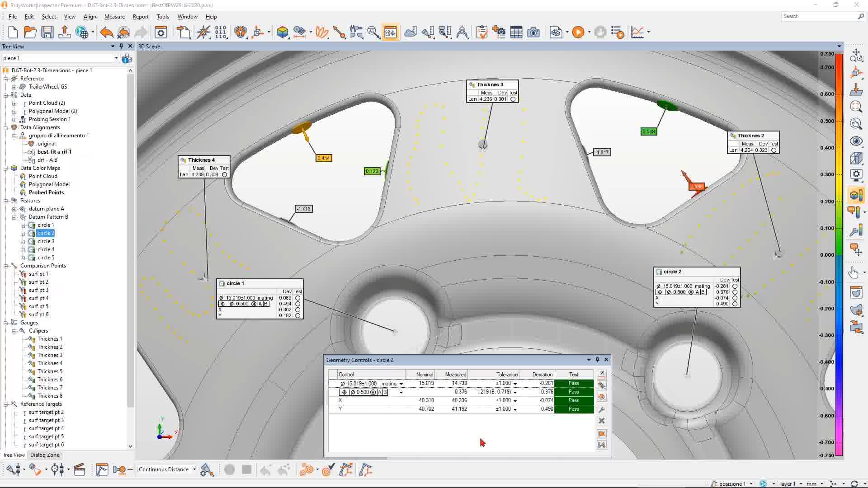
Task: Click the Tolerance column header
Action: (x=493, y=374)
